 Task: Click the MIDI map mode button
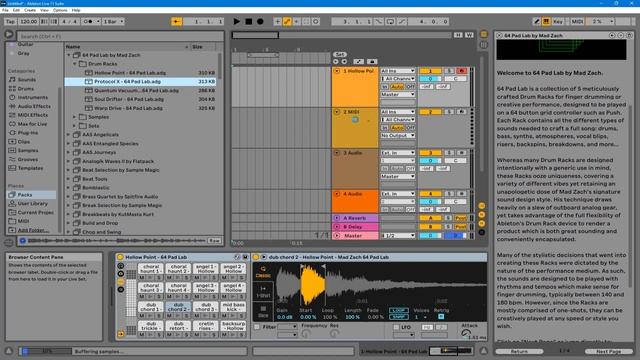coord(577,21)
